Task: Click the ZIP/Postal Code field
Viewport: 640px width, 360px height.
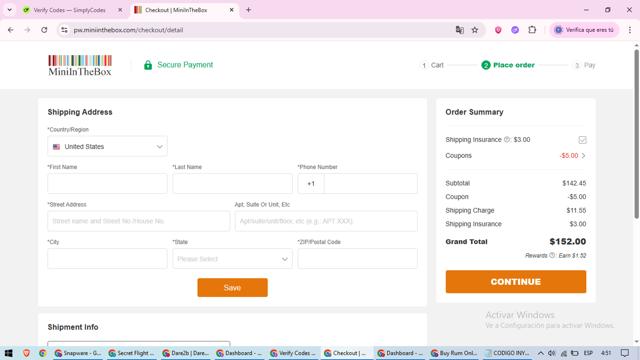Action: click(x=358, y=259)
